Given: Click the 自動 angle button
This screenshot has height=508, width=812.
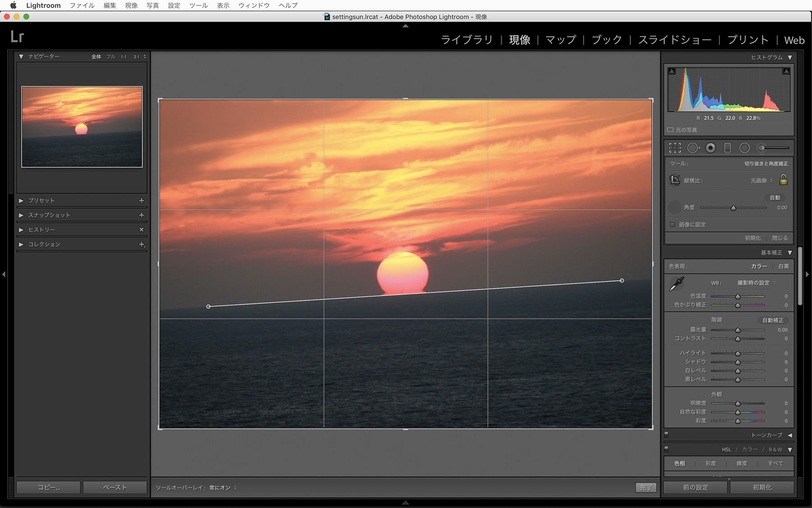Looking at the screenshot, I should [775, 198].
